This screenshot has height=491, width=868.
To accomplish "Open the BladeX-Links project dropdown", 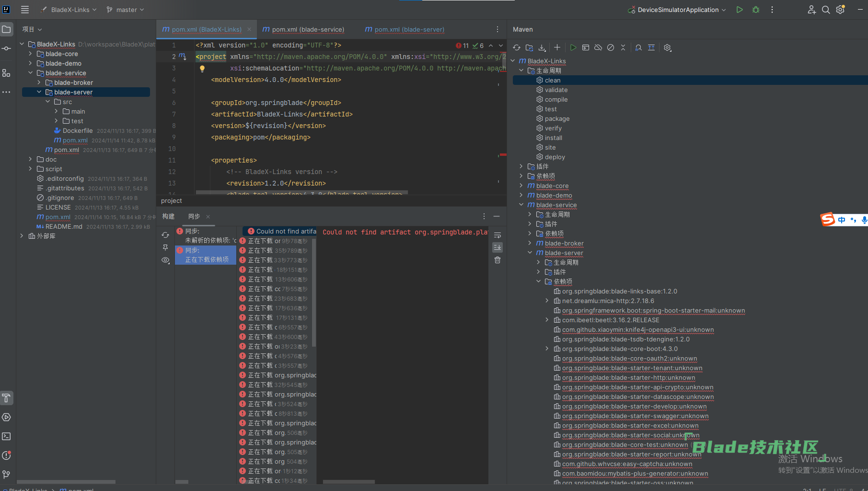I will 69,10.
